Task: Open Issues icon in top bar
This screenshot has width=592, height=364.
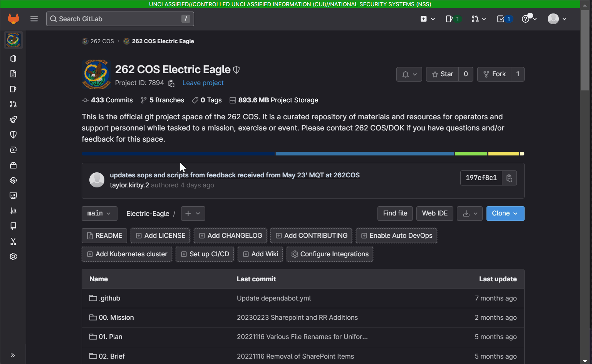Action: (453, 19)
